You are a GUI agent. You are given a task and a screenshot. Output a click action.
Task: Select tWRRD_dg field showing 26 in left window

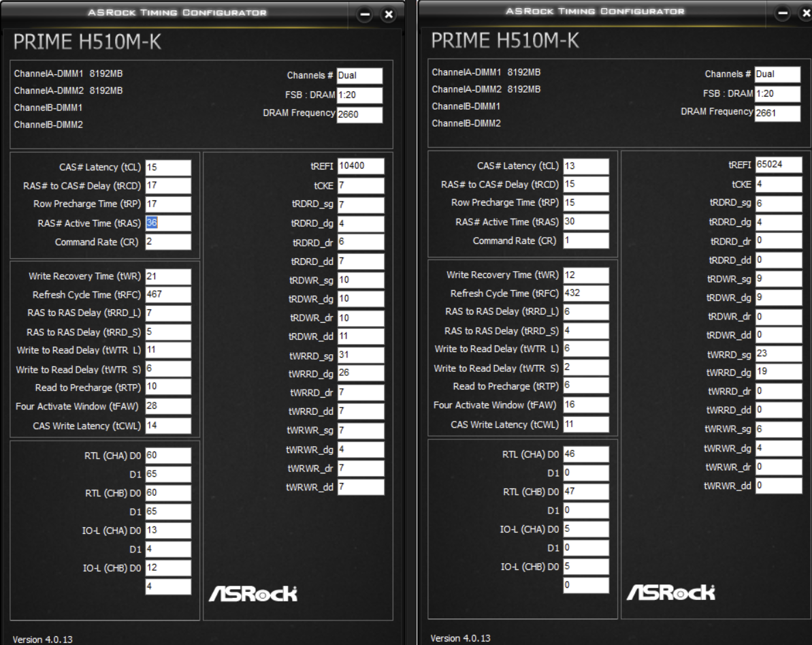(361, 373)
